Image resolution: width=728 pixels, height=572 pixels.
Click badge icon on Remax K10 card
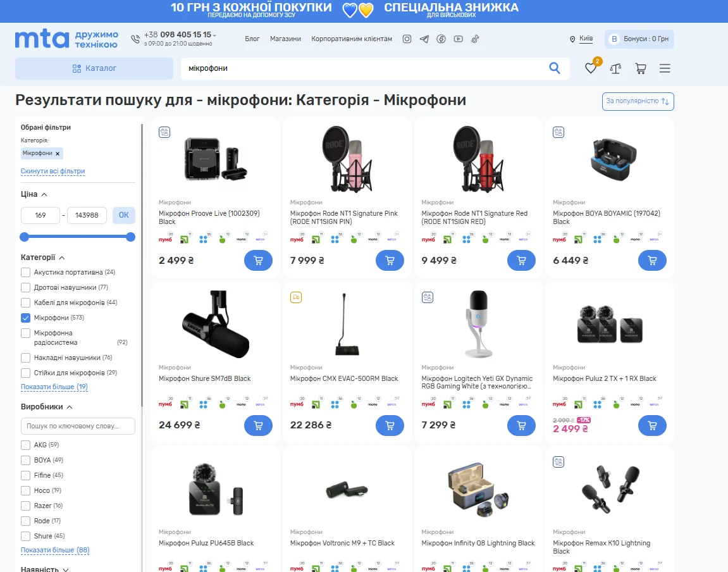(x=558, y=462)
